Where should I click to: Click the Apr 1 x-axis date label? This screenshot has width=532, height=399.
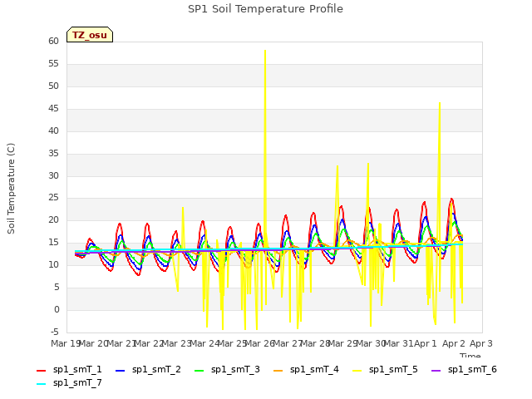pos(426,343)
